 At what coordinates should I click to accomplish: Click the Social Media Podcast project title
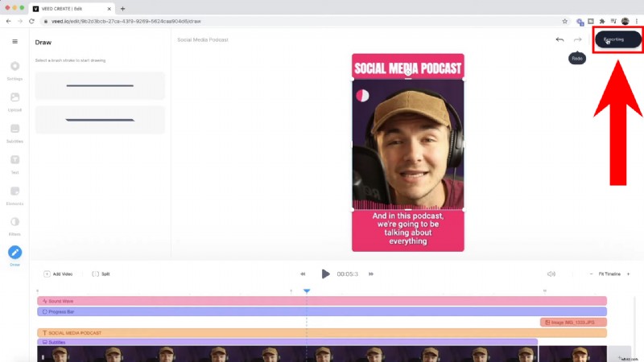tap(203, 39)
